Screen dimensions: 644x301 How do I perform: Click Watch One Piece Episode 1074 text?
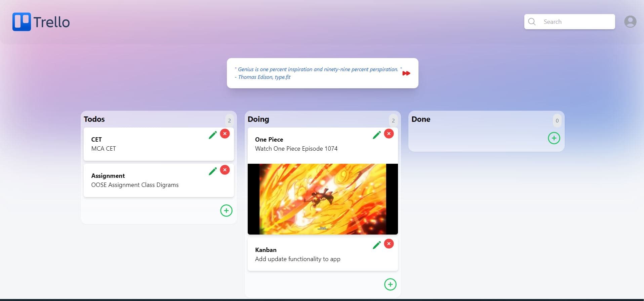click(296, 148)
